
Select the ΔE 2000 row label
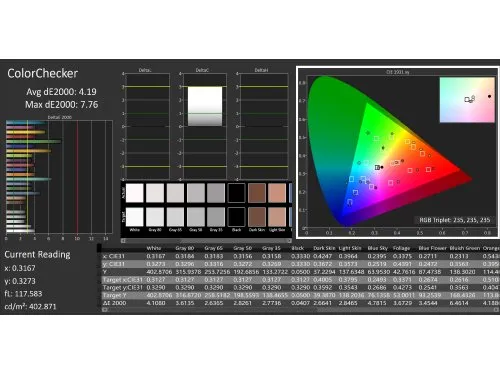pyautogui.click(x=115, y=303)
